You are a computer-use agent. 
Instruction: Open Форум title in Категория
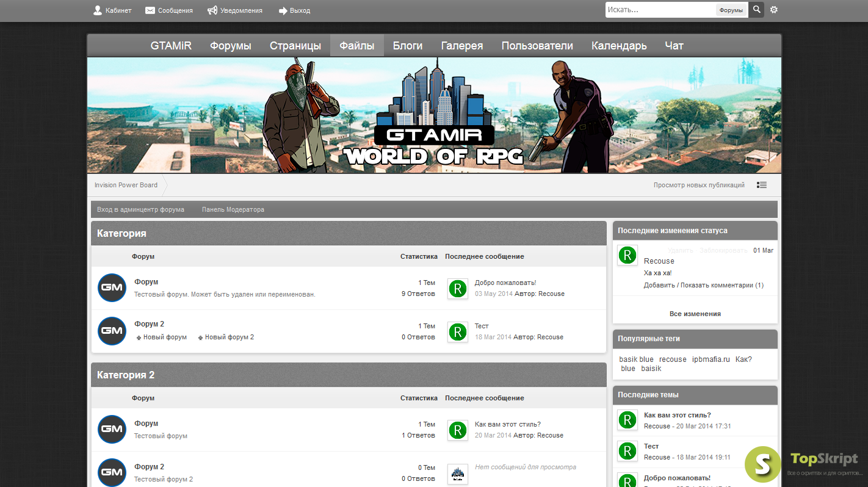tap(146, 282)
